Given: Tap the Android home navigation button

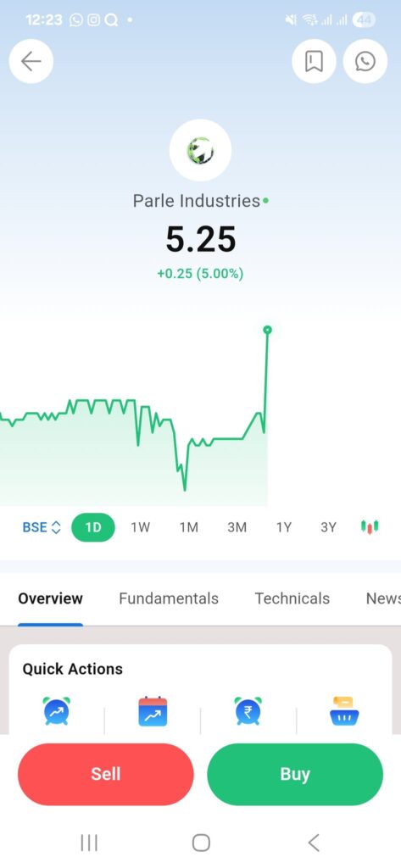Looking at the screenshot, I should point(200,843).
